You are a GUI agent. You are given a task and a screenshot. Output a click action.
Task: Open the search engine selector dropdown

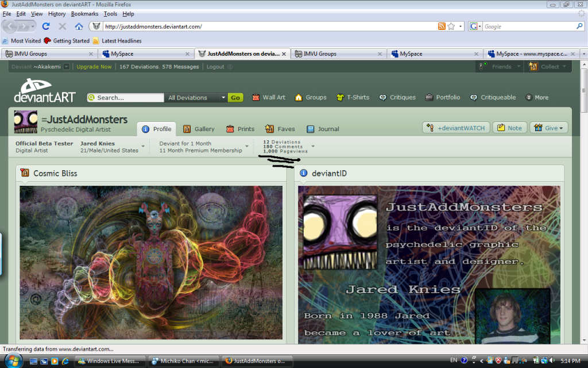pos(475,26)
